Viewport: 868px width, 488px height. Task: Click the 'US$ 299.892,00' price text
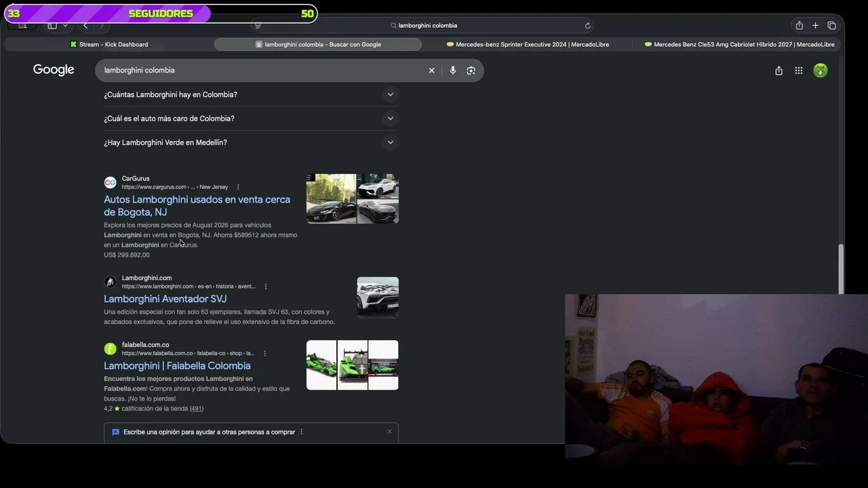click(127, 256)
